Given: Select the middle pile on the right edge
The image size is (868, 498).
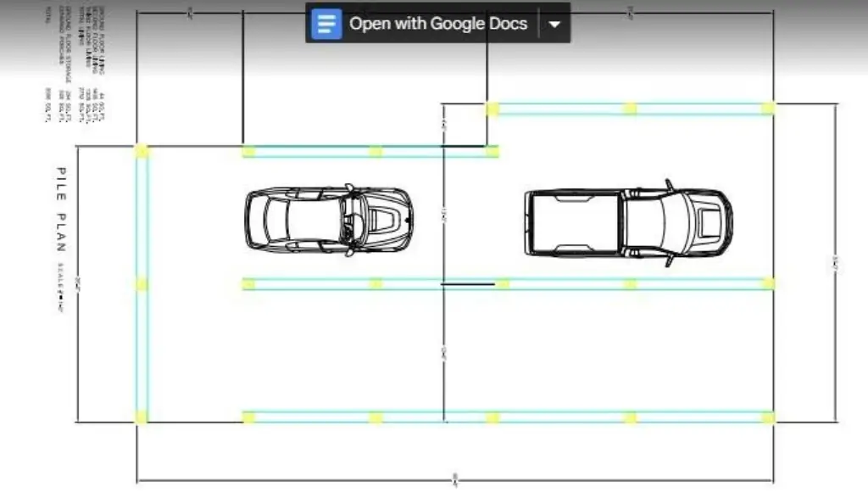Looking at the screenshot, I should point(768,283).
